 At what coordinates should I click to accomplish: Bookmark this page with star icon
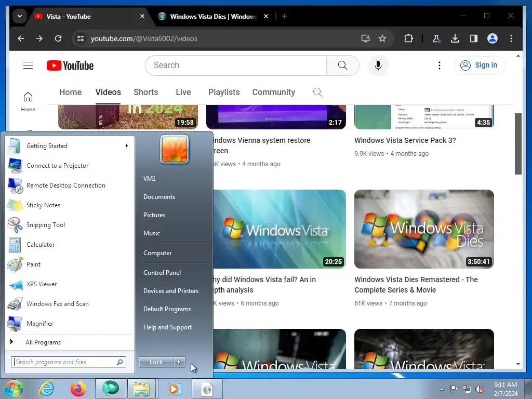(382, 38)
